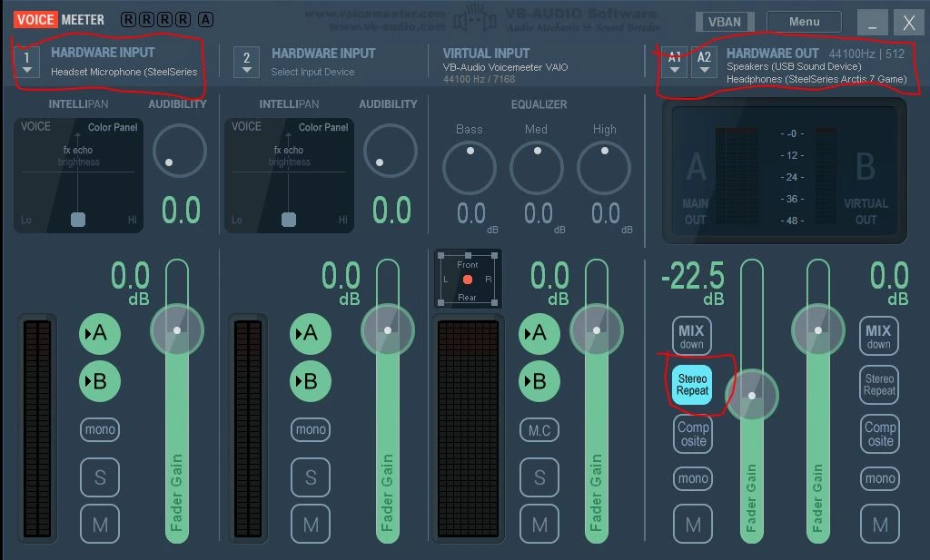930x560 pixels.
Task: Toggle B bus routing for hardware input 1
Action: pyautogui.click(x=100, y=381)
